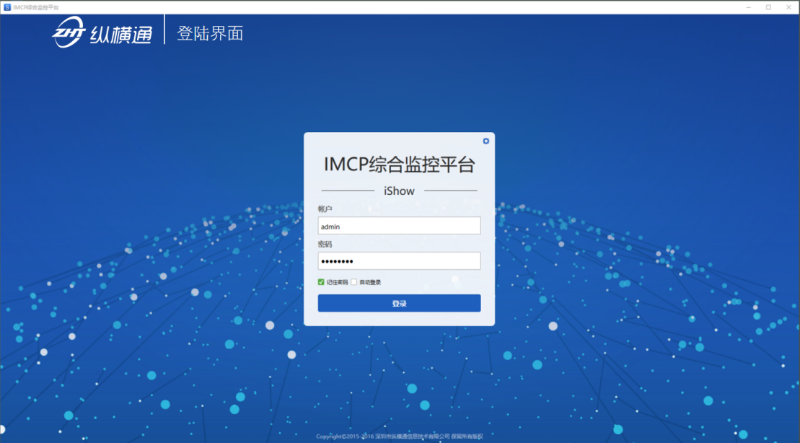The height and width of the screenshot is (443, 800).
Task: Click the IMCP综合监控平台 heading
Action: point(399,163)
